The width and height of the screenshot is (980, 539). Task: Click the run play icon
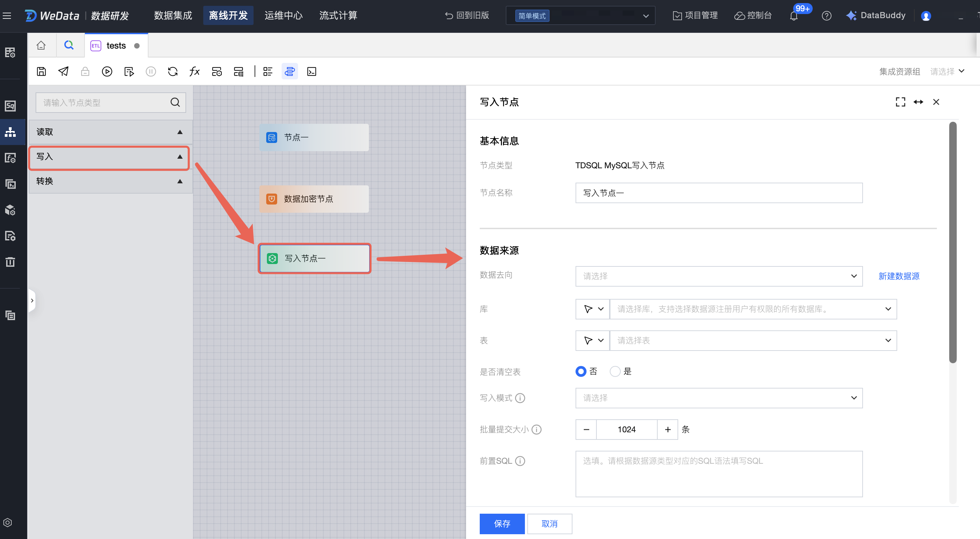point(107,71)
